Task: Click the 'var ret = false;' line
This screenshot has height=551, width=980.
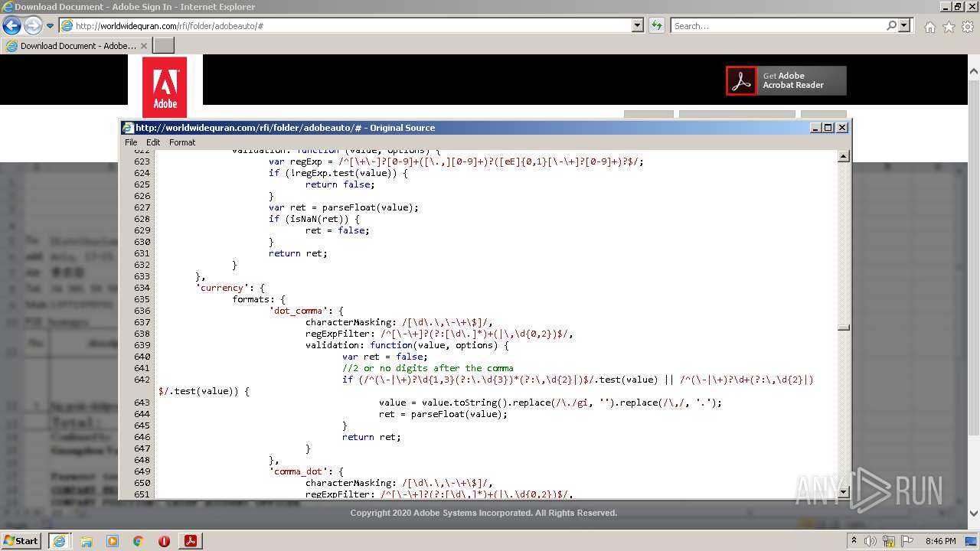Action: pyautogui.click(x=385, y=357)
